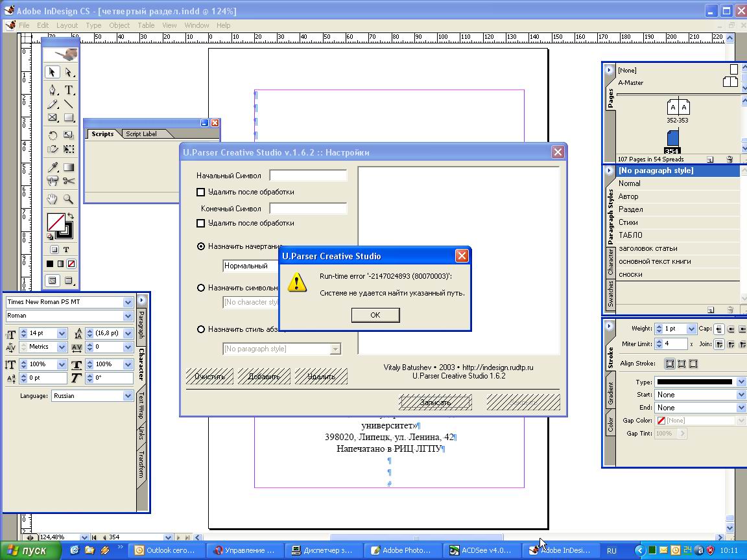Open the Language dropdown set to Russian
This screenshot has height=560, width=747.
pos(128,396)
